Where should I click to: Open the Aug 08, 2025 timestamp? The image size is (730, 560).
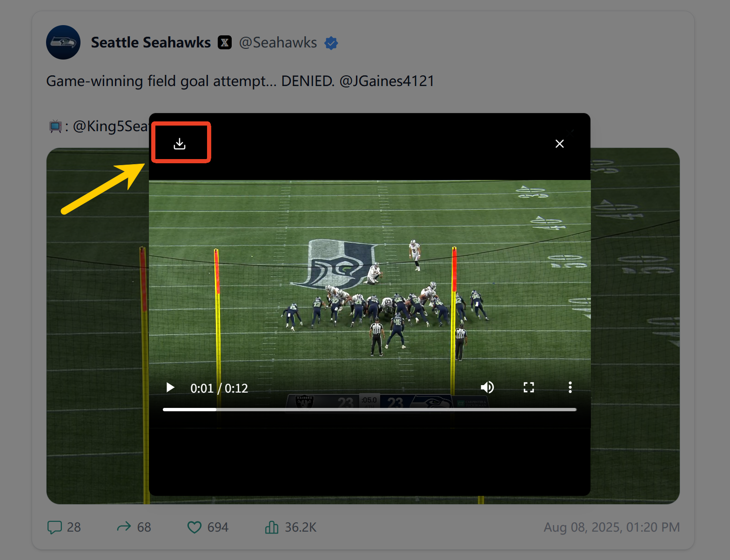[x=611, y=527]
